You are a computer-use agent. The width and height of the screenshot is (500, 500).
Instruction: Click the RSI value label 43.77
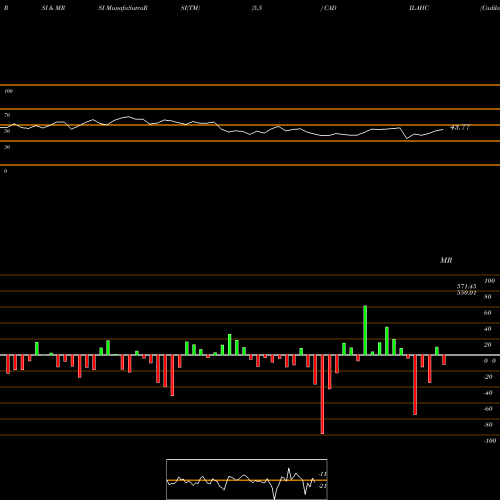point(460,127)
